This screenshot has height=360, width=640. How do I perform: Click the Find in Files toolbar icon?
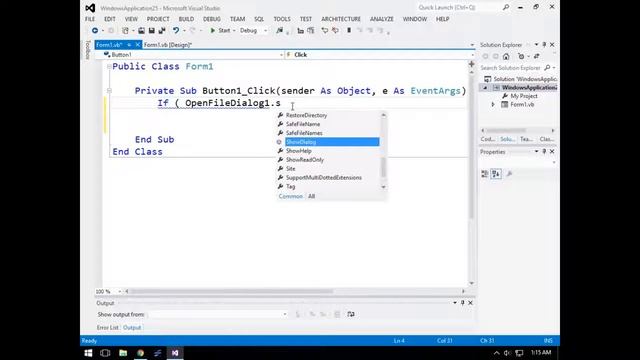[280, 31]
